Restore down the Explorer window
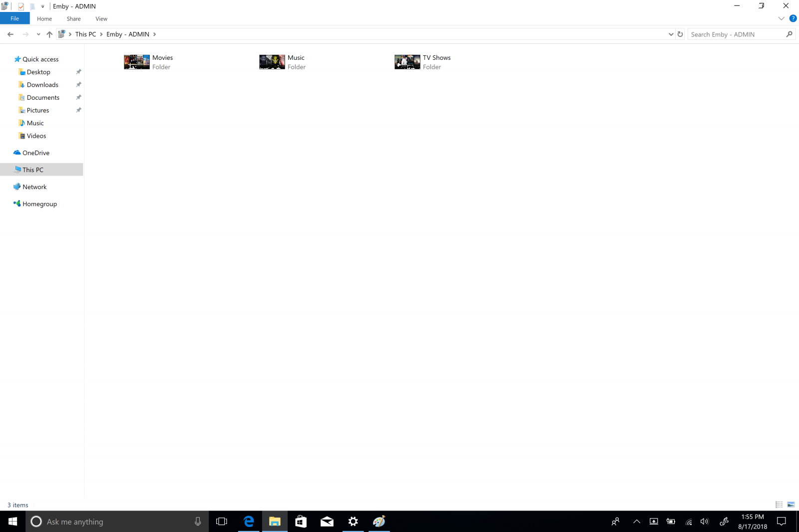 coord(762,6)
